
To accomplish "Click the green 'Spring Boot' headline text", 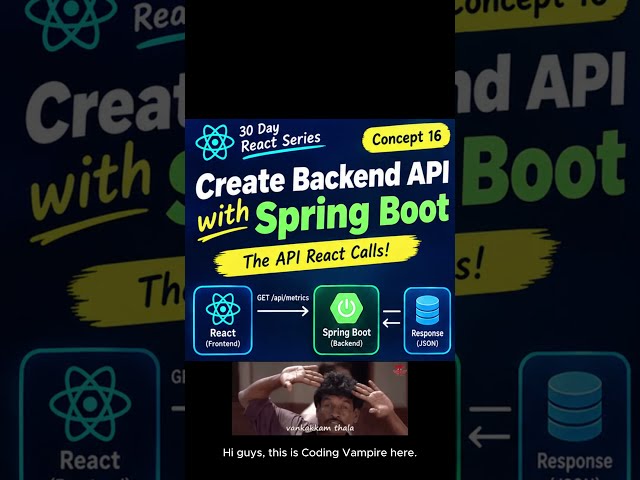I will (352, 217).
